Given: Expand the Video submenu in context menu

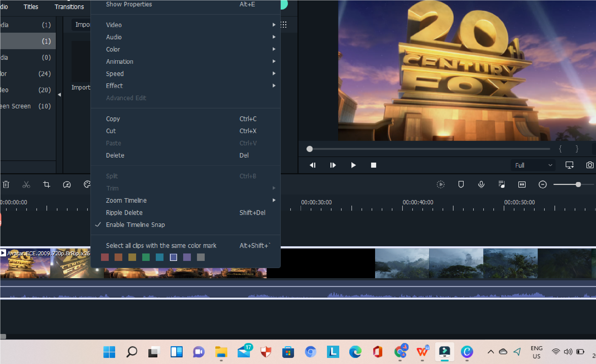Looking at the screenshot, I should pos(114,24).
